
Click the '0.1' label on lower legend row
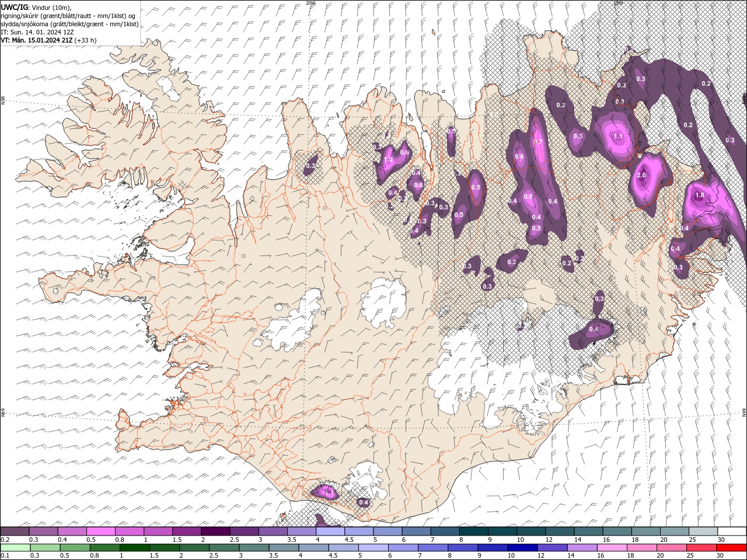[x=5, y=555]
